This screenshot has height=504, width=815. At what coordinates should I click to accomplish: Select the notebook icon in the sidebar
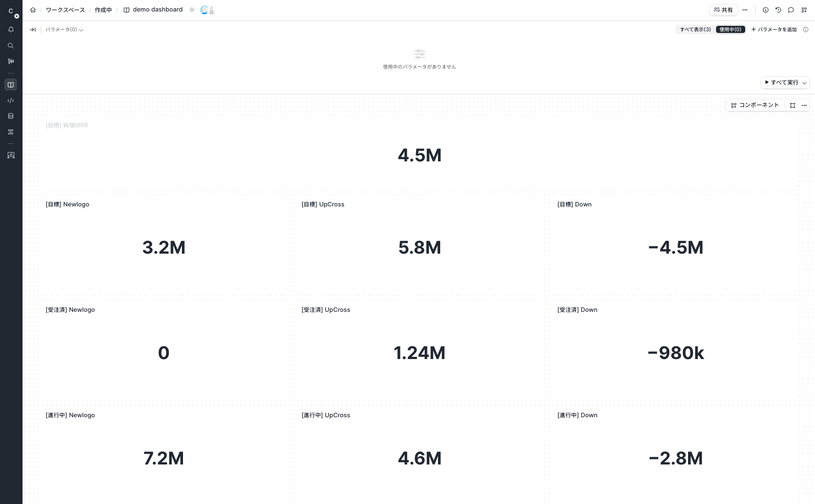tap(10, 85)
